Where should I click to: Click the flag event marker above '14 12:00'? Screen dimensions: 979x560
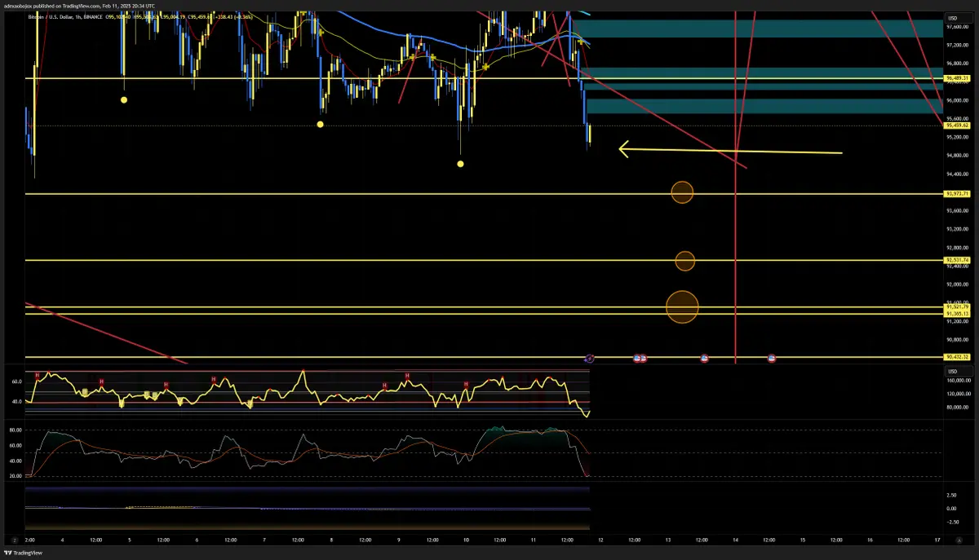tap(772, 358)
